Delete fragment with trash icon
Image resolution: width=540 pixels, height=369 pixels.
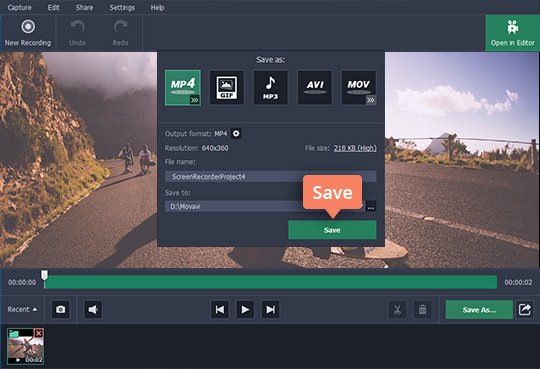(422, 309)
